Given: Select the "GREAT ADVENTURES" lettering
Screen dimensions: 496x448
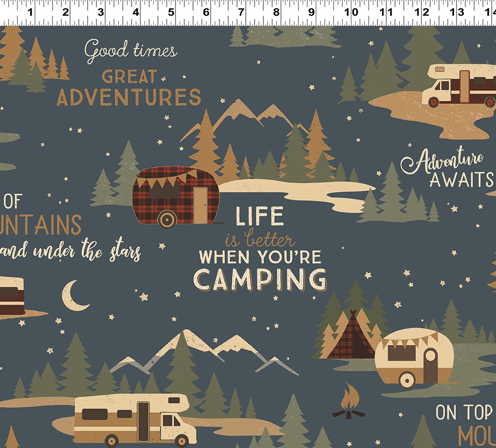Looking at the screenshot, I should coord(129,88).
